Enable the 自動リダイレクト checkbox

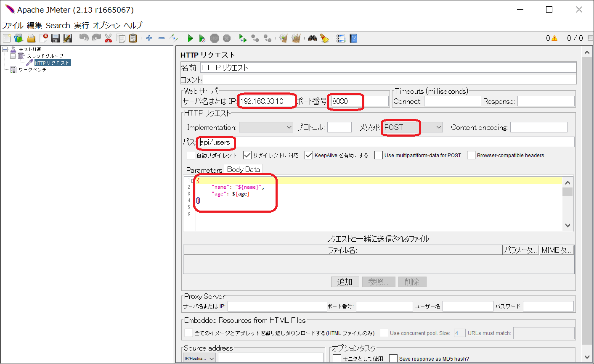click(x=191, y=155)
